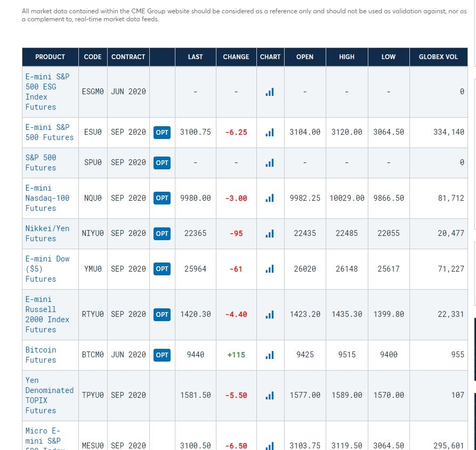Open S&P 500 Futures product link
This screenshot has height=450, width=476.
click(41, 163)
